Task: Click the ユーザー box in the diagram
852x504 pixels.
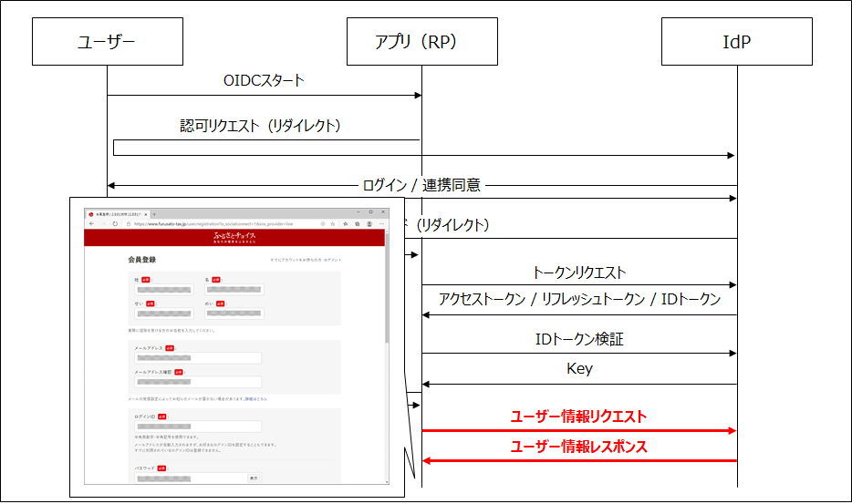Action: tap(108, 41)
